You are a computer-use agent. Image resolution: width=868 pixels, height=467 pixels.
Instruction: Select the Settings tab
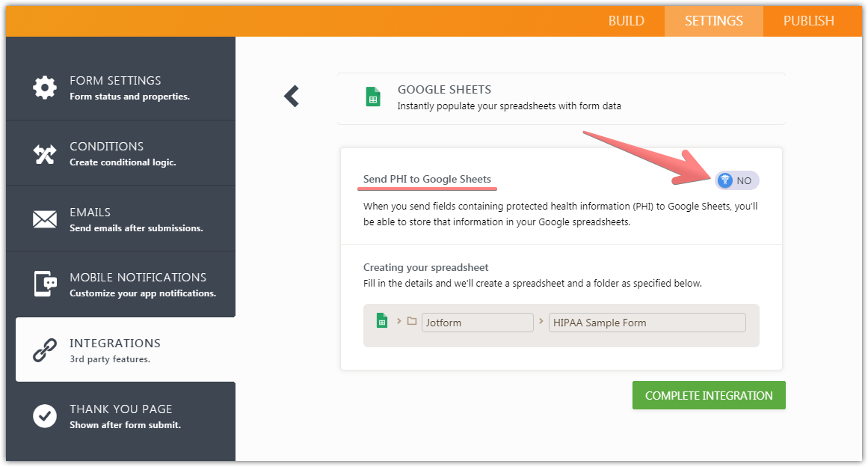click(x=713, y=21)
